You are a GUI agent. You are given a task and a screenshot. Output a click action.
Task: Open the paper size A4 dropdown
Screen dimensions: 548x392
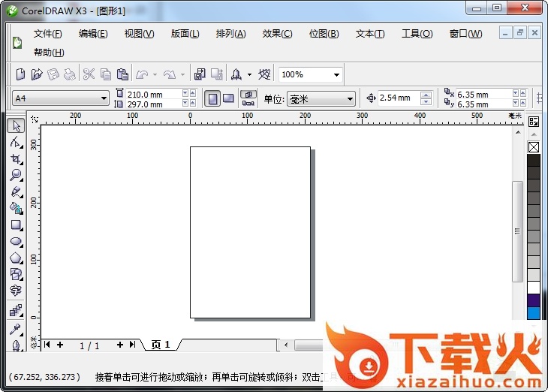tap(104, 98)
